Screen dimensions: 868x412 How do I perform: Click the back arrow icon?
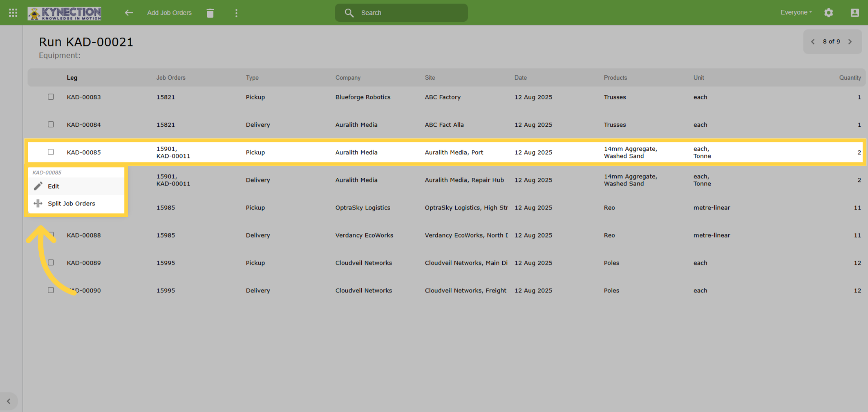[x=129, y=13]
